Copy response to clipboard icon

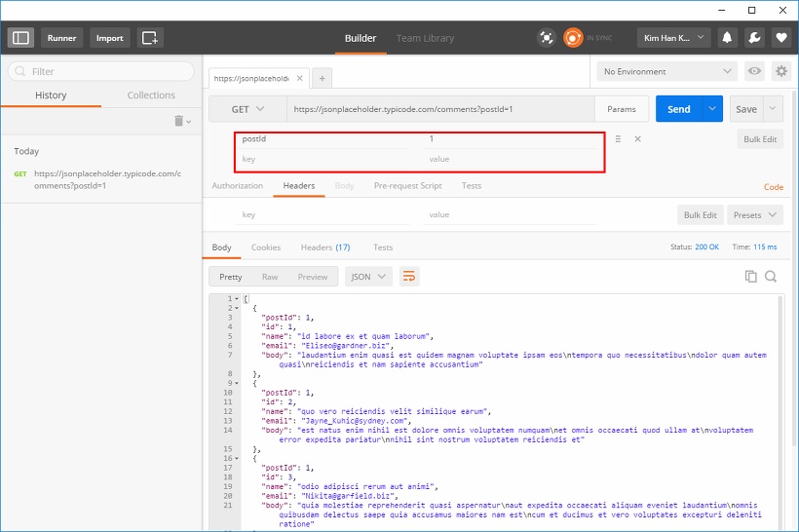(750, 276)
